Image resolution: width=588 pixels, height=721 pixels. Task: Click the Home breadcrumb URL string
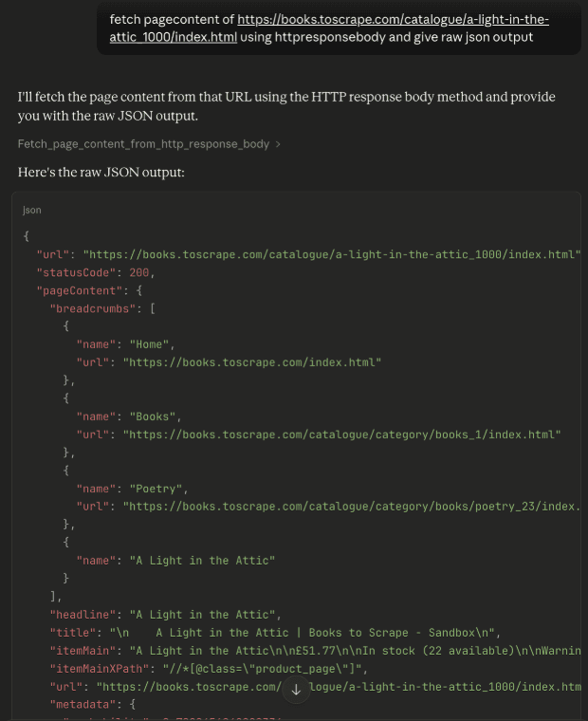coord(251,362)
